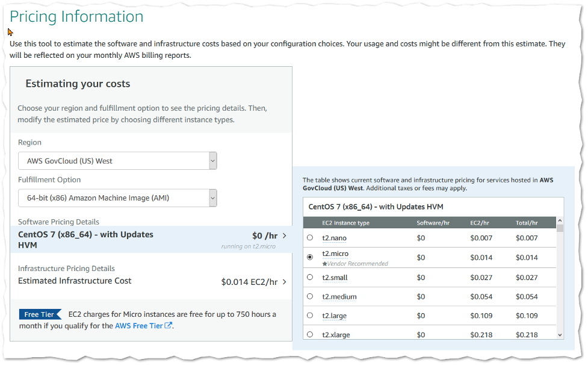Screen dimensions: 588x365
Task: Select t2.large as the instance type
Action: coord(309,315)
